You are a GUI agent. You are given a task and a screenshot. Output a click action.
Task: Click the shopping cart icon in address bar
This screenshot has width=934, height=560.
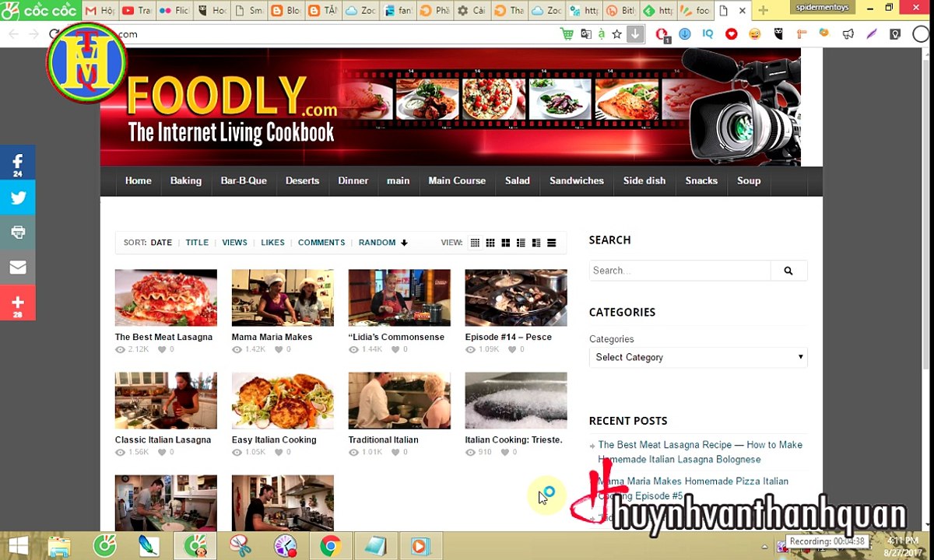pyautogui.click(x=567, y=34)
